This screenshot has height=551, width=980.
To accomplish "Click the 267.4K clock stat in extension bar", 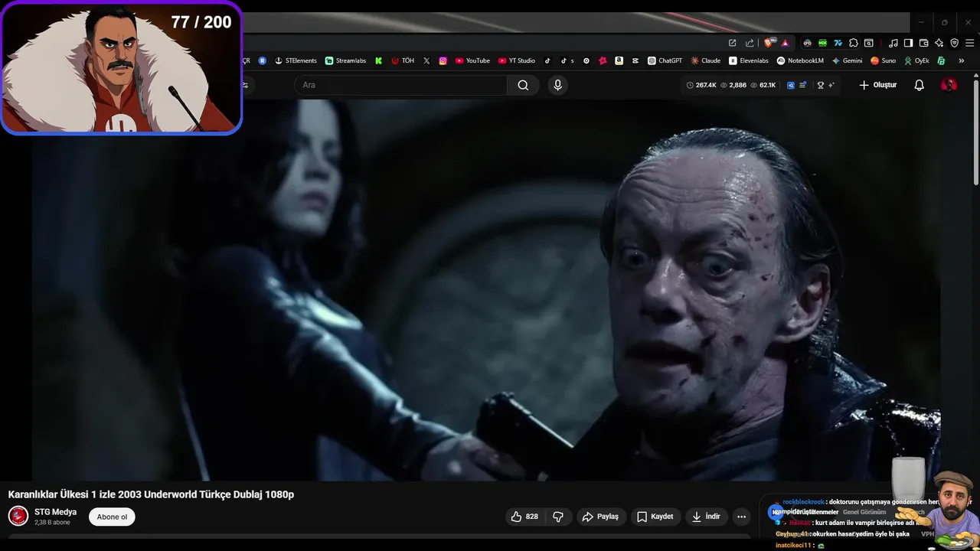I will click(x=701, y=85).
